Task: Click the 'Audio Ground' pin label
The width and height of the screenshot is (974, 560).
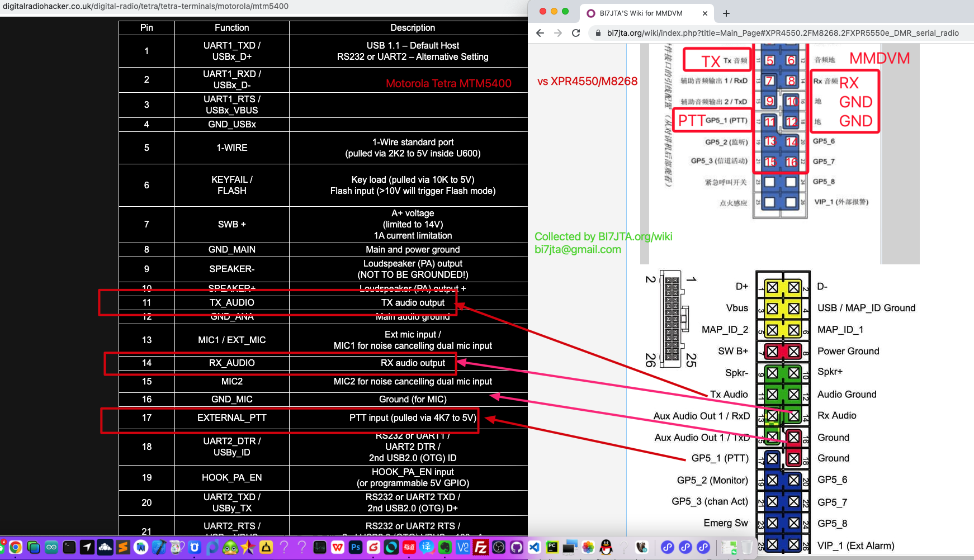Action: [x=847, y=394]
